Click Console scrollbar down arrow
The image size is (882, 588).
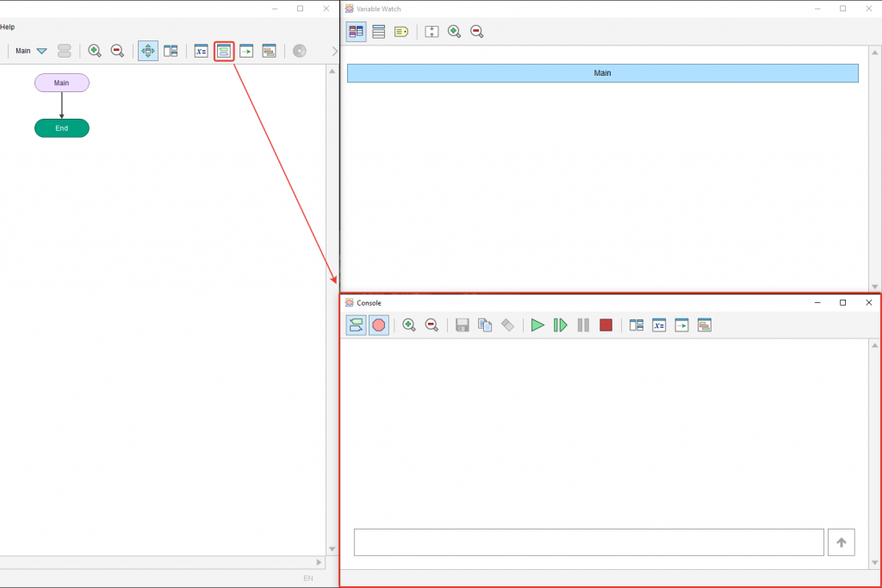(x=875, y=563)
